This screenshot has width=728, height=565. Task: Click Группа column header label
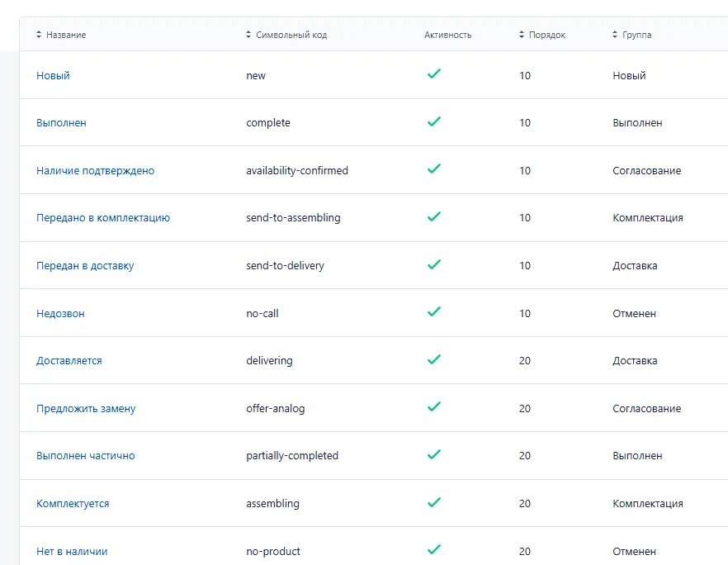[636, 35]
